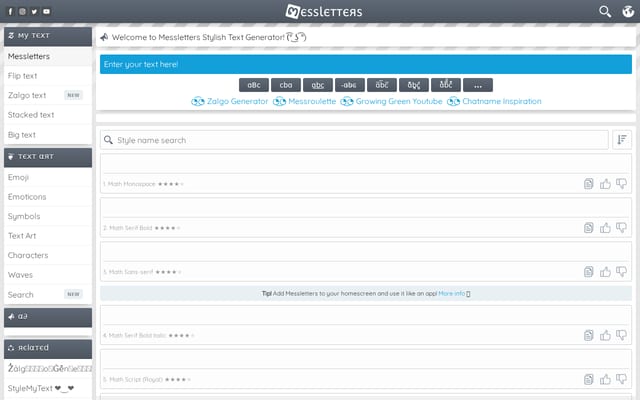This screenshot has width=640, height=400.
Task: Open Emoticons in the sidebar
Action: click(x=48, y=197)
